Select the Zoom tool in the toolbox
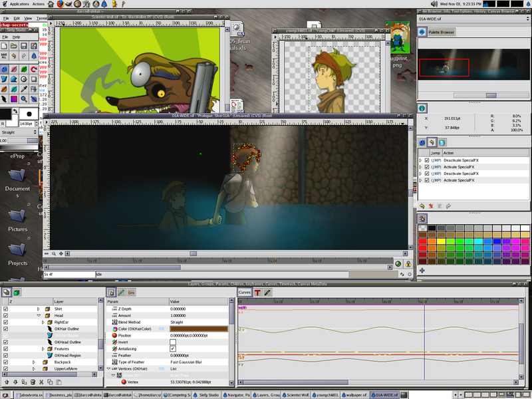The image size is (532, 399). pos(23,100)
